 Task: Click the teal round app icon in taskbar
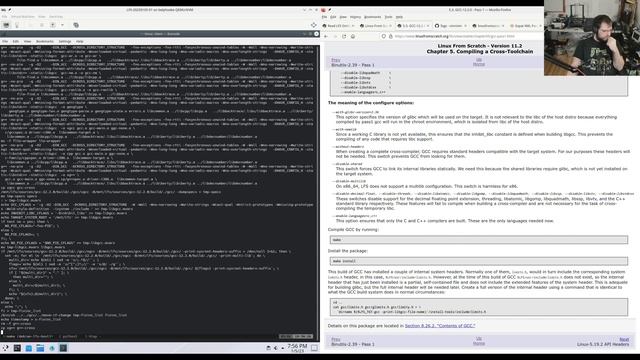click(52, 348)
